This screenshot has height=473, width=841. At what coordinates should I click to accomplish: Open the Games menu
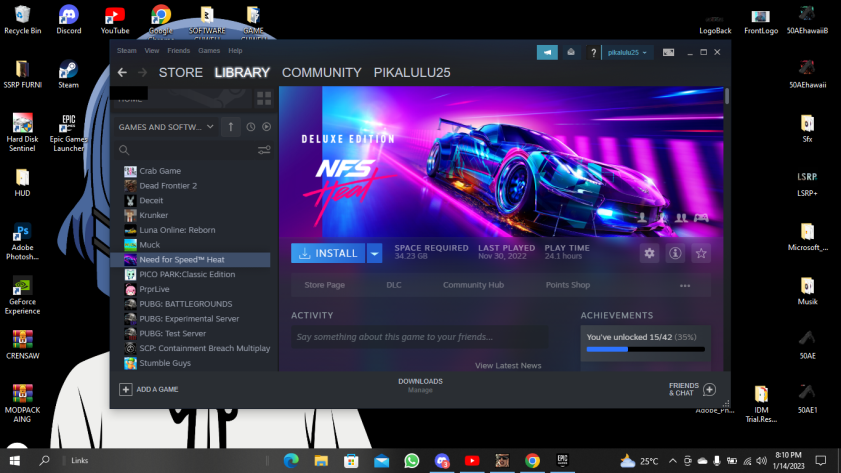coord(209,50)
